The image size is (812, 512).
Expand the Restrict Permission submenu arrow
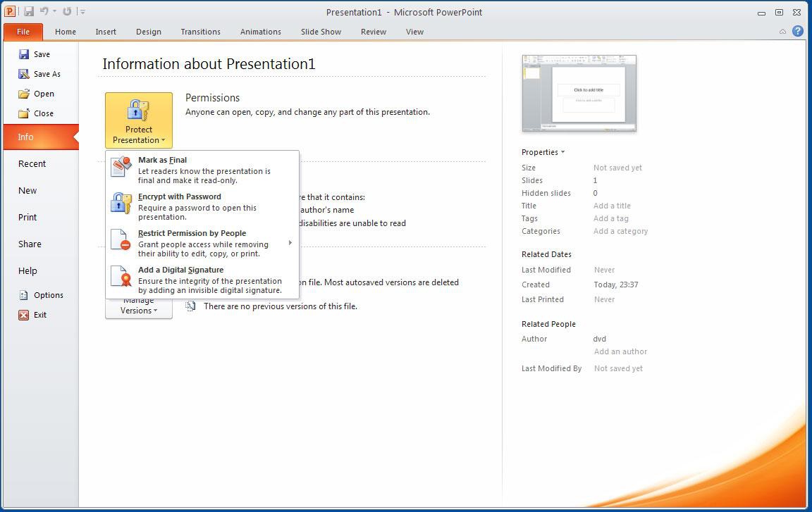[x=290, y=242]
